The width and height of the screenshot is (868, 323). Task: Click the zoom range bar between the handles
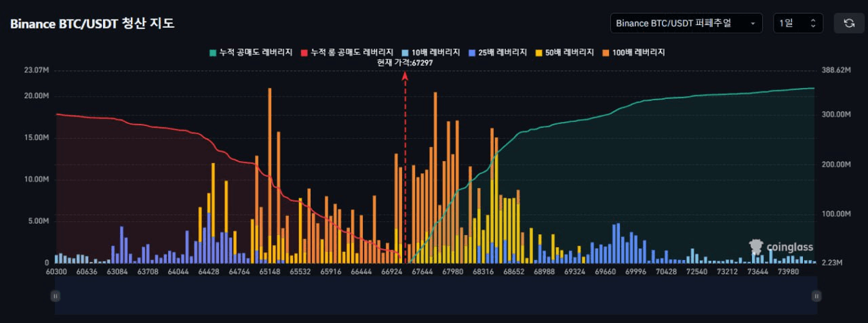436,296
